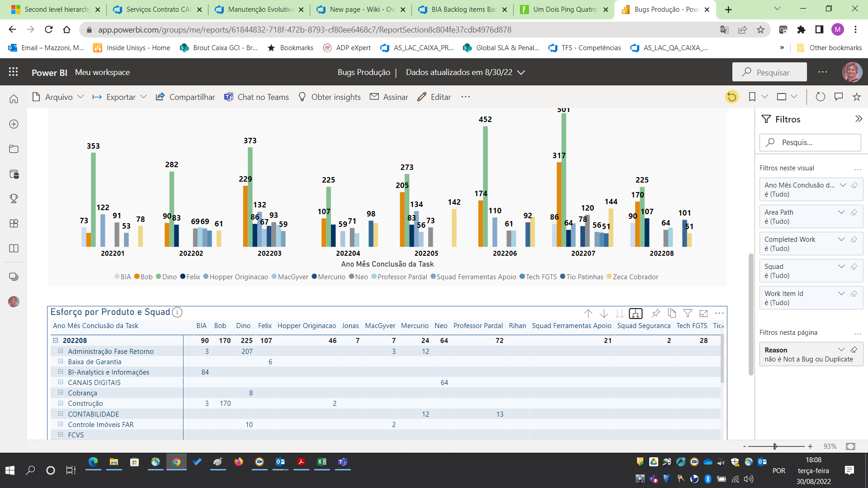Open Learn book icon in sidebar
868x488 pixels.
(x=14, y=248)
